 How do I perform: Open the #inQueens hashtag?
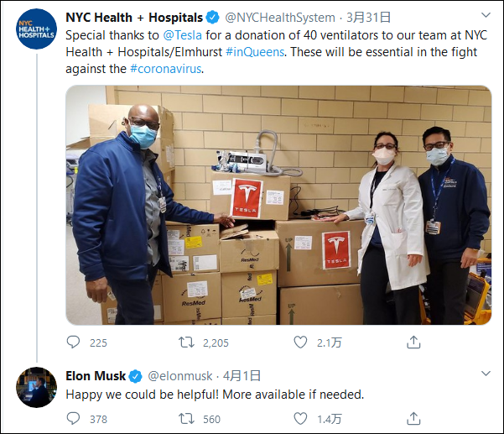(255, 52)
